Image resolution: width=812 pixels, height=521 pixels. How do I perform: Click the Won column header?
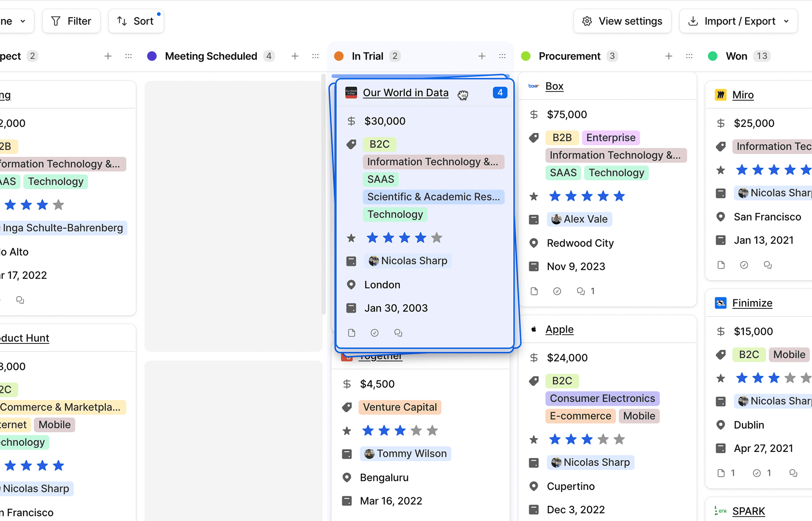[x=736, y=56]
